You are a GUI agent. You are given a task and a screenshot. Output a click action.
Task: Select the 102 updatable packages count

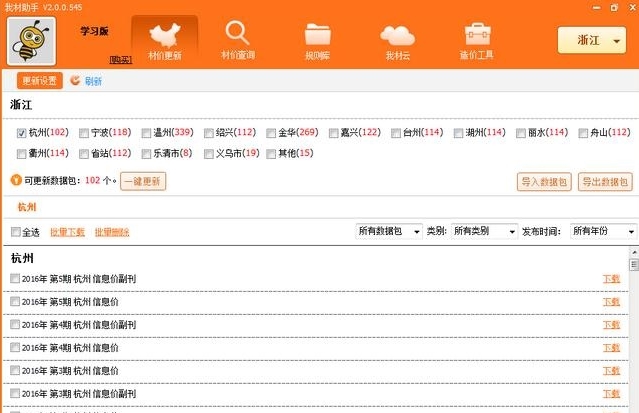point(93,180)
